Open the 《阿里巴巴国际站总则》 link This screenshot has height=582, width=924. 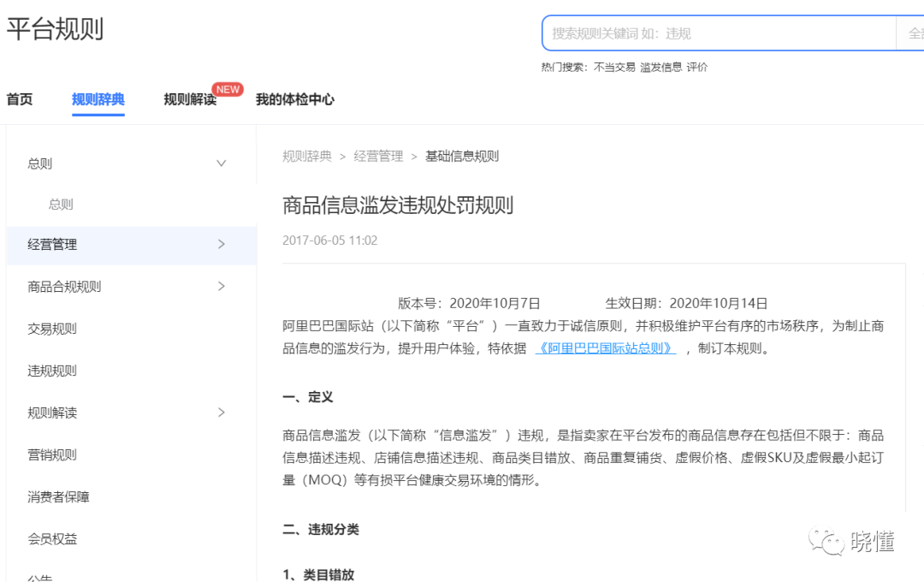pyautogui.click(x=605, y=348)
